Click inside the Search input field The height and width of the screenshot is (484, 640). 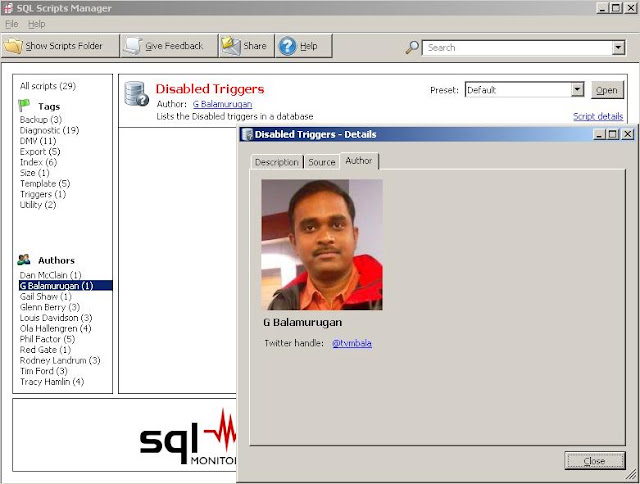coord(518,48)
